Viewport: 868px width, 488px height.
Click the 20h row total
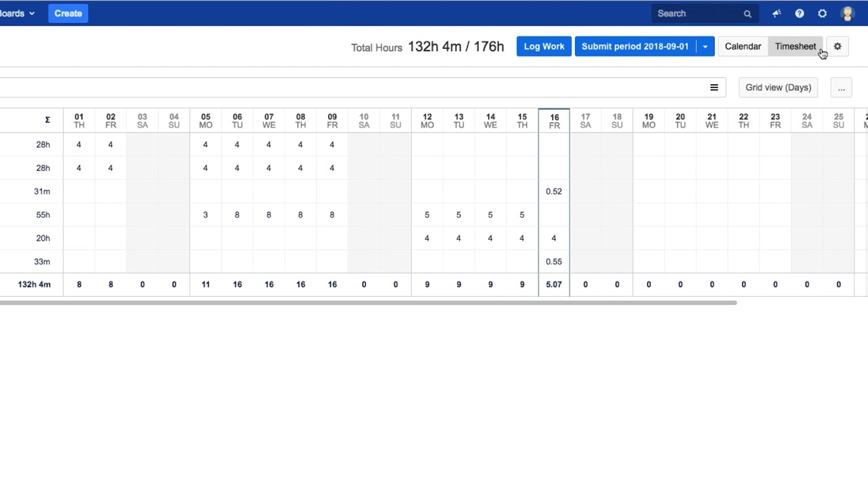coord(43,238)
